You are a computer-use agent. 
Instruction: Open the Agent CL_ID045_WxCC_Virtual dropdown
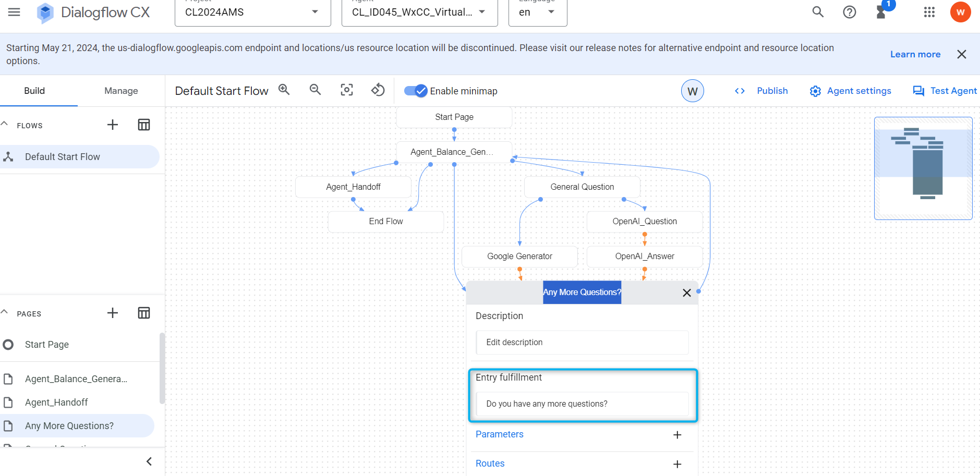419,12
